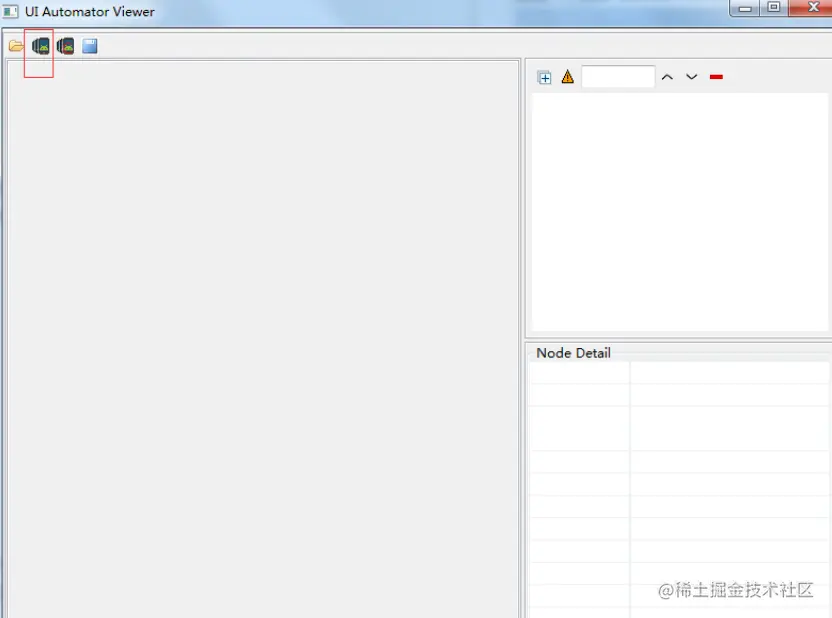Jump to the previous search result with the up arrow

pyautogui.click(x=668, y=77)
